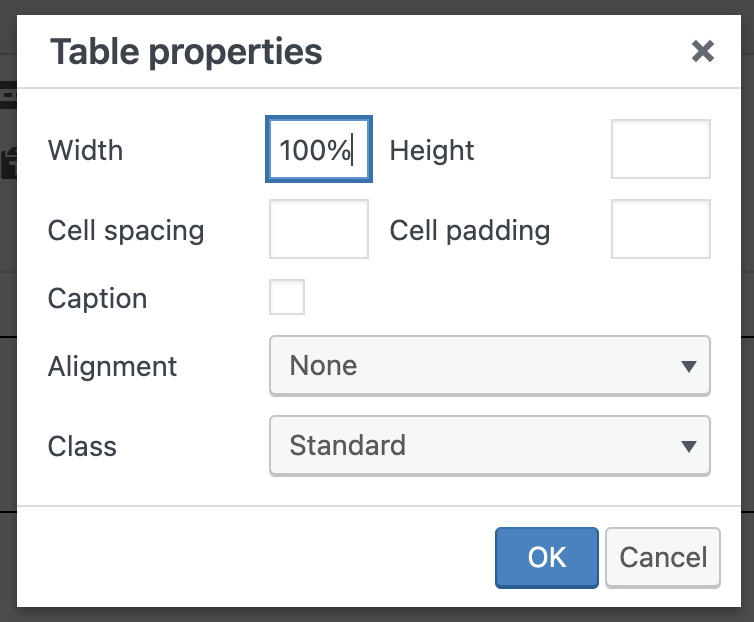
Task: Close the Table properties dialog with X
Action: click(x=703, y=51)
